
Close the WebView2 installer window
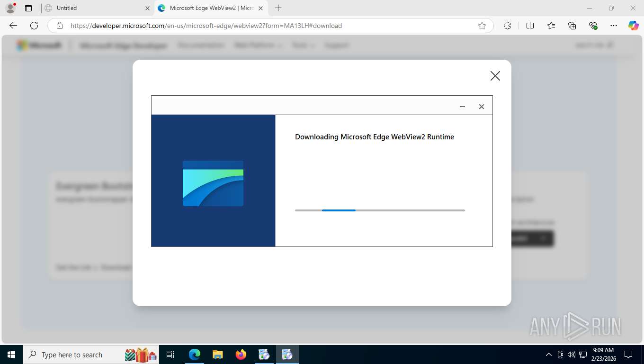(x=482, y=107)
